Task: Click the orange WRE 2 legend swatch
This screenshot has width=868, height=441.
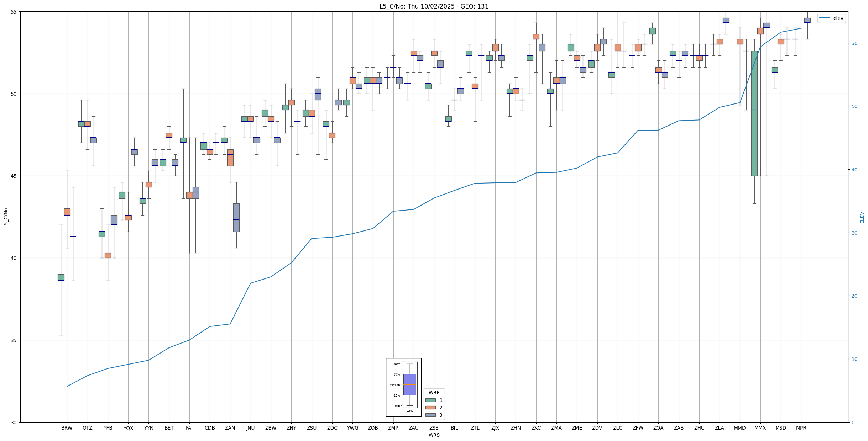Action: [x=430, y=408]
